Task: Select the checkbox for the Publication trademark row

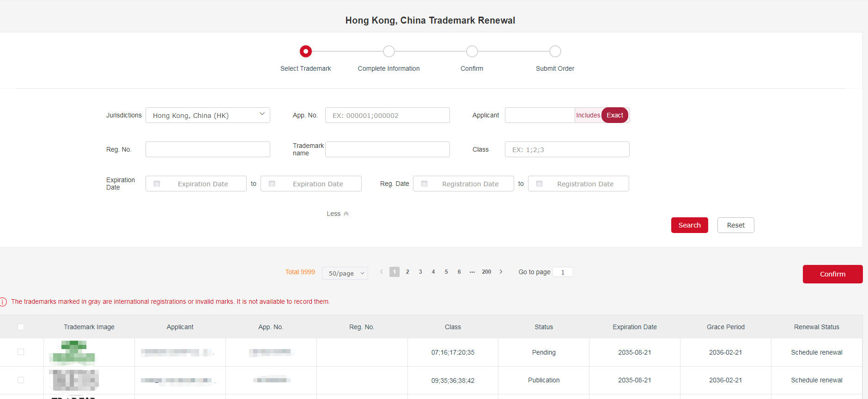Action: (x=21, y=380)
